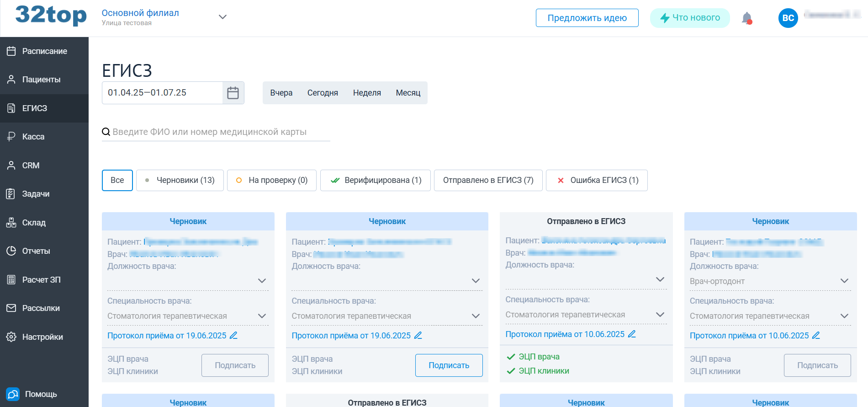Image resolution: width=868 pixels, height=407 pixels.
Task: Filter by На проверку (0)
Action: pyautogui.click(x=272, y=180)
